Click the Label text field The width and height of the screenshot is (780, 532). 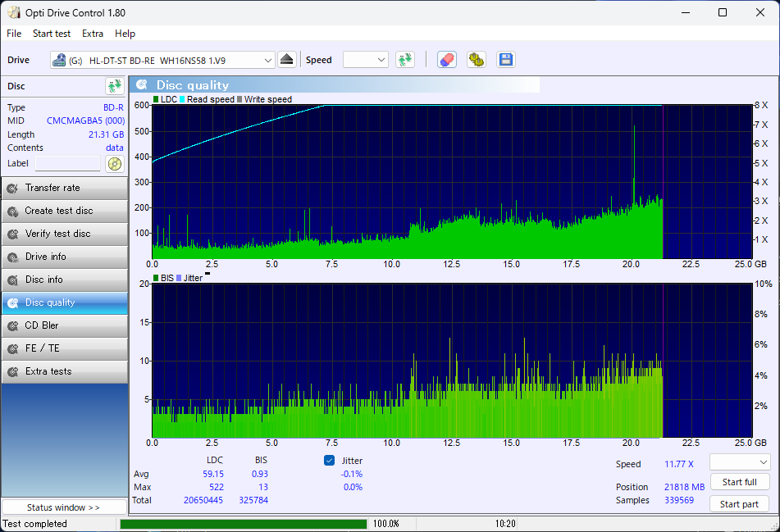point(68,163)
